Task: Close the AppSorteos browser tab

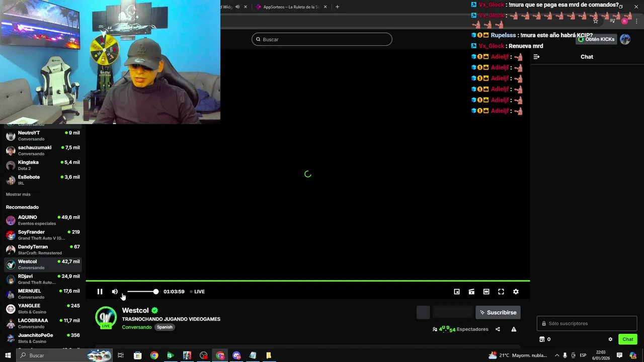Action: pos(326,7)
